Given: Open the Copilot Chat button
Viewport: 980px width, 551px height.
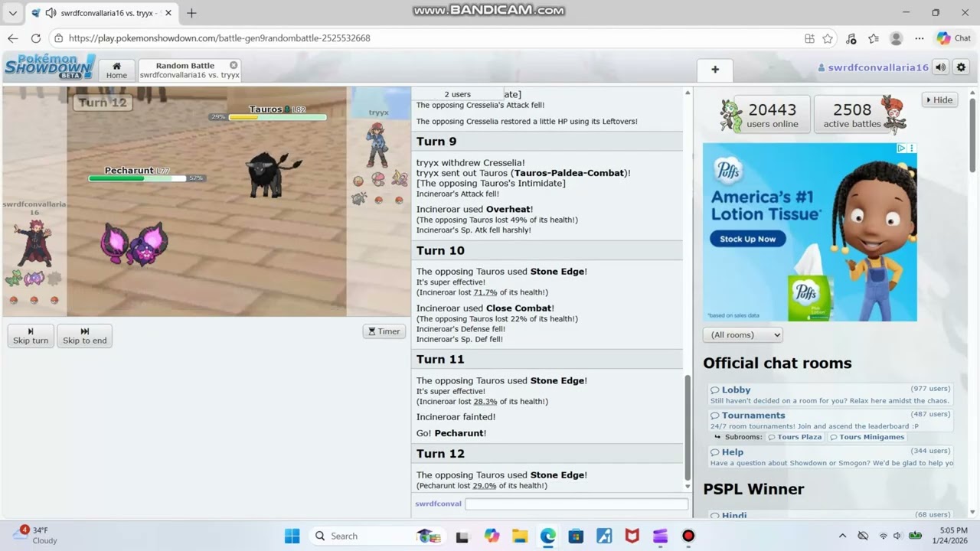Looking at the screenshot, I should 954,38.
